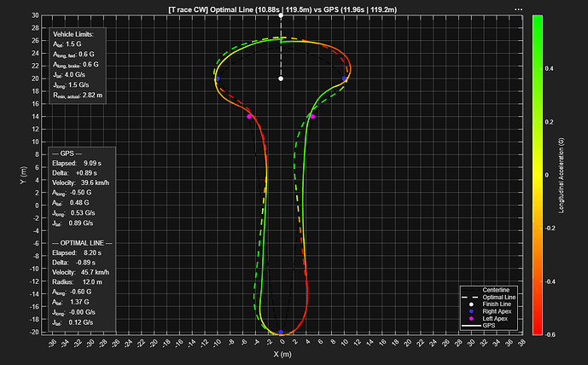The height and width of the screenshot is (365, 588).
Task: Select the 'Longitudinal Acceleration (G)' colorbar label
Action: (562, 176)
